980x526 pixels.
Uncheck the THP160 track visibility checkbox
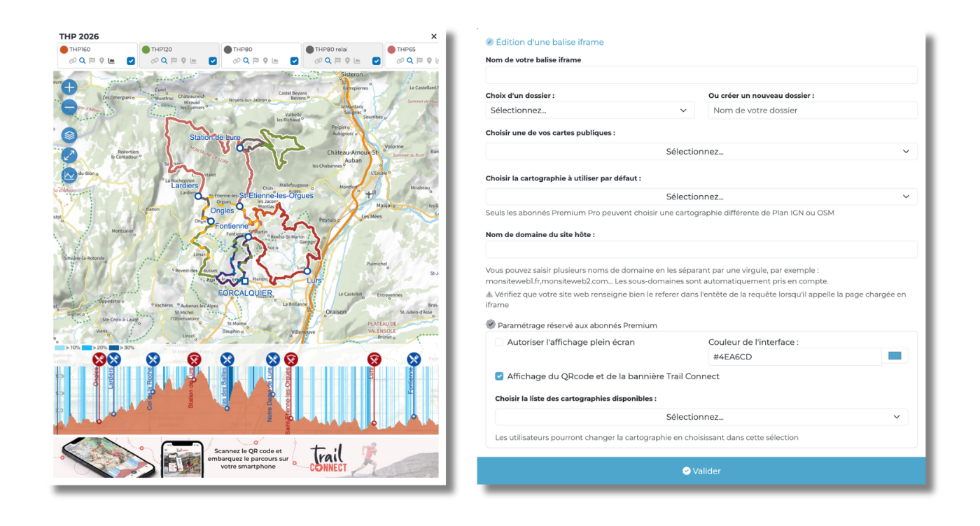(x=131, y=61)
